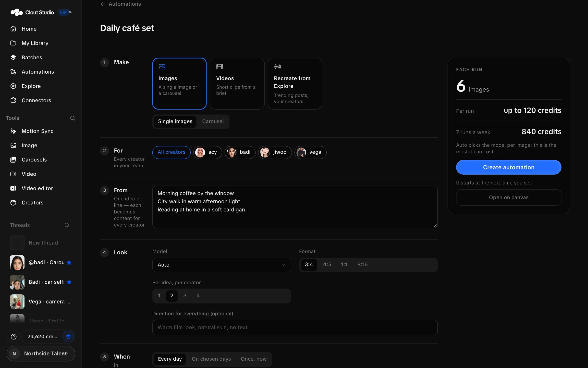The width and height of the screenshot is (588, 368).
Task: Switch to the Carousel option
Action: point(213,121)
